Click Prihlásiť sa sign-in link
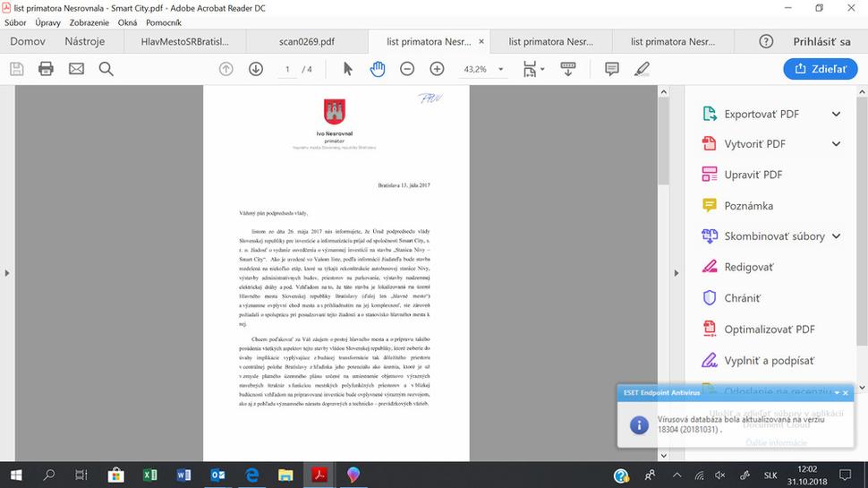 click(x=821, y=41)
